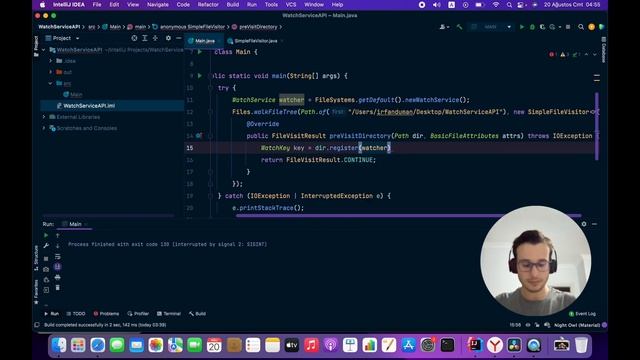Stop the process using top toolbar stop icon

[568, 27]
